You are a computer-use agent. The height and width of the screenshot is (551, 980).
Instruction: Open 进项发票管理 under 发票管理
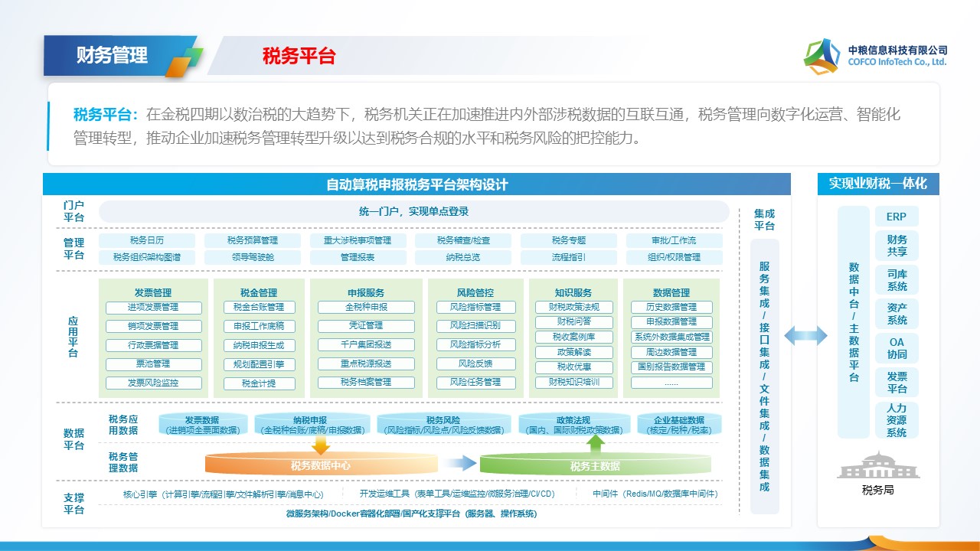click(x=153, y=308)
